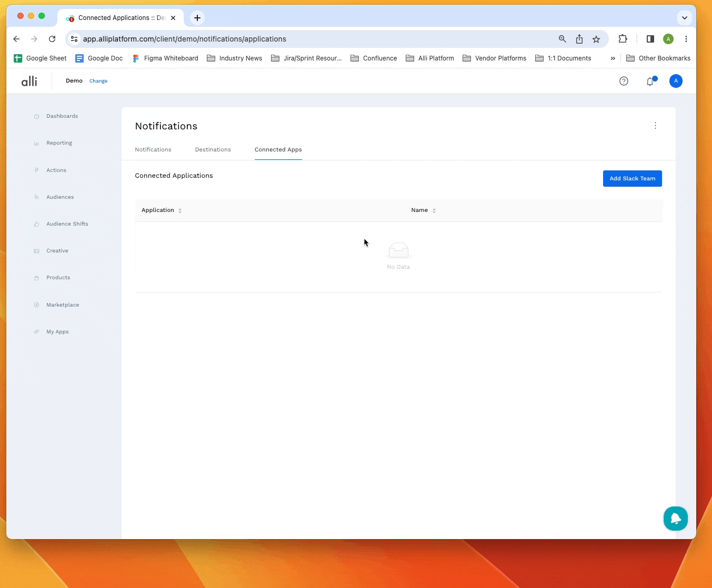The height and width of the screenshot is (588, 712).
Task: Click the browser address bar
Action: tap(316, 39)
